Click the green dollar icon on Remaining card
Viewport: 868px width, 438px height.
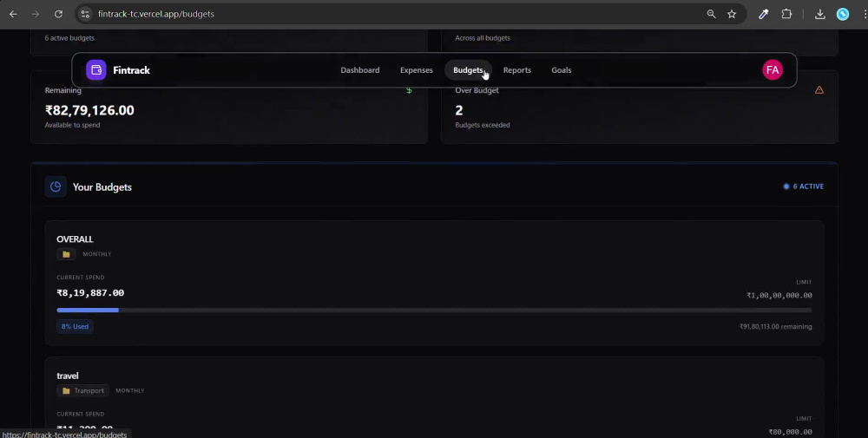409,90
